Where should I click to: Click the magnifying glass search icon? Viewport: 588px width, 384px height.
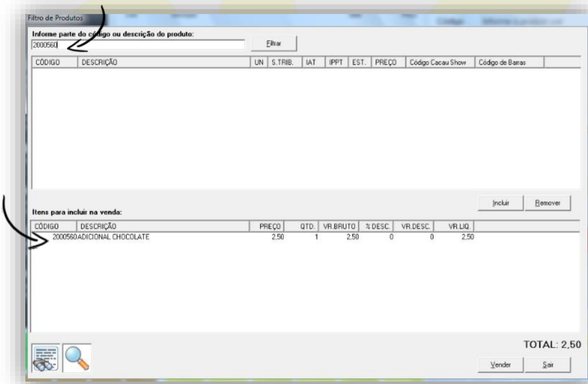pos(77,358)
